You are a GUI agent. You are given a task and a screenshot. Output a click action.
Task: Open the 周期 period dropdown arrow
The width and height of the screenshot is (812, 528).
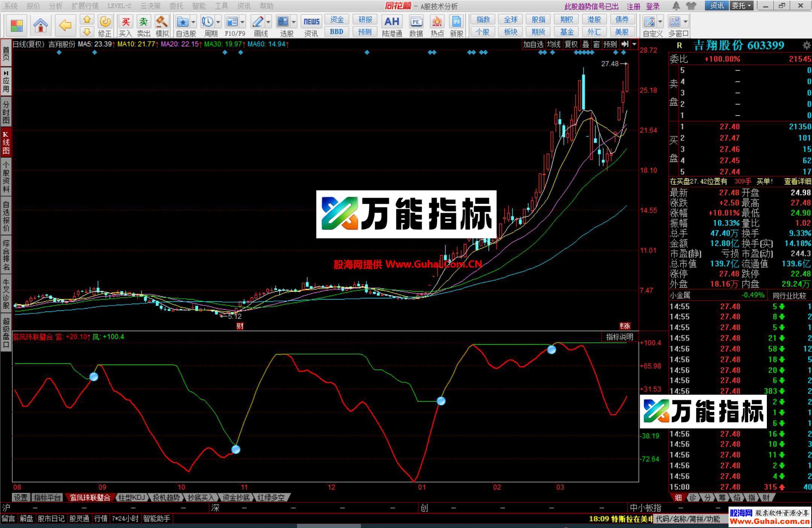tap(218, 21)
